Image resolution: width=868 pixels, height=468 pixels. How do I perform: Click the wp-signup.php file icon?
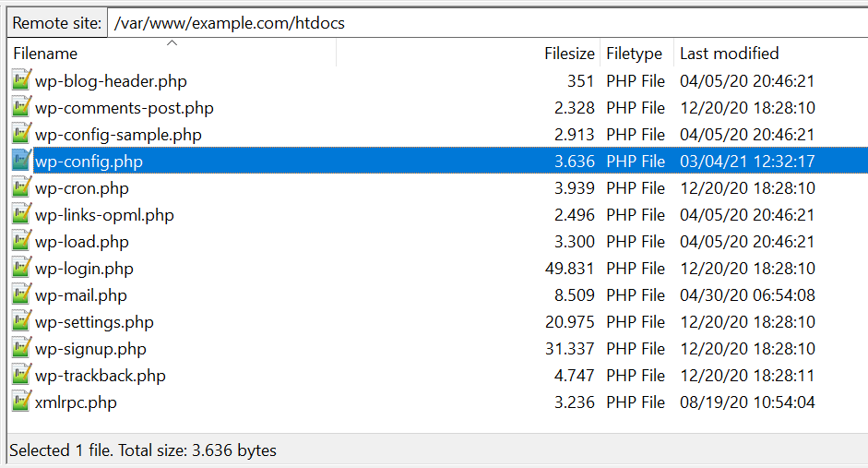(x=21, y=348)
